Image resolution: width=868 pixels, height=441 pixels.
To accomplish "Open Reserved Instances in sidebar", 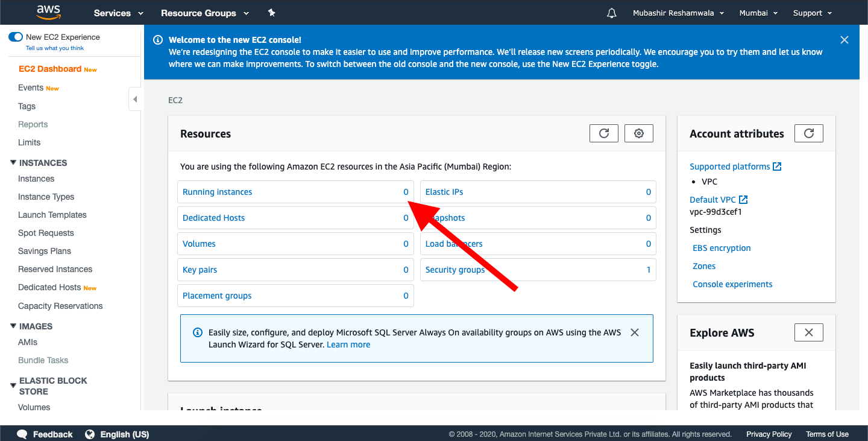I will (x=55, y=269).
